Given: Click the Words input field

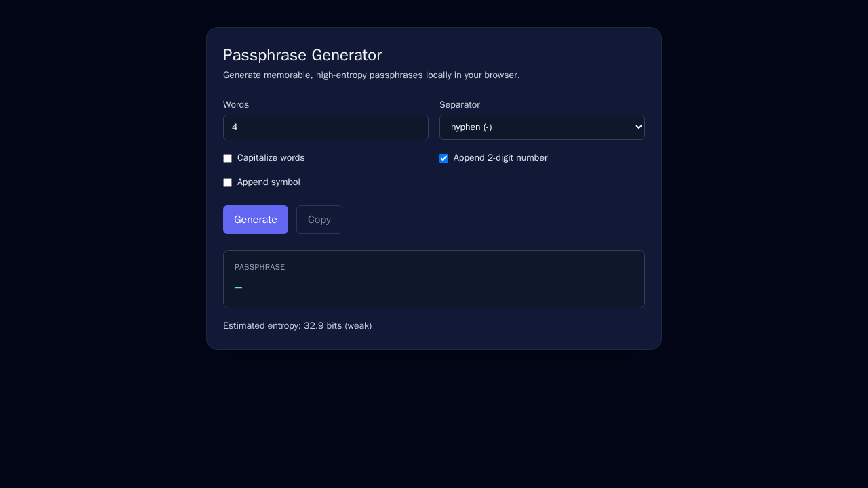Looking at the screenshot, I should point(325,127).
